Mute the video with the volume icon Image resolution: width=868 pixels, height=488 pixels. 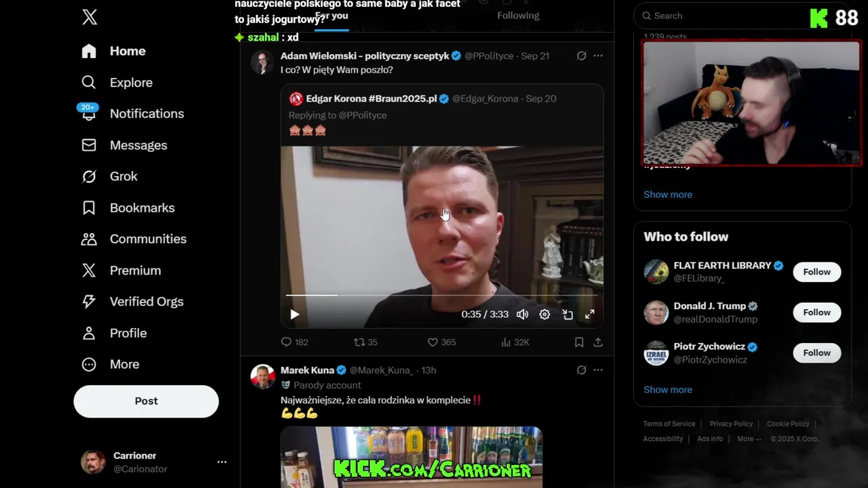tap(522, 314)
